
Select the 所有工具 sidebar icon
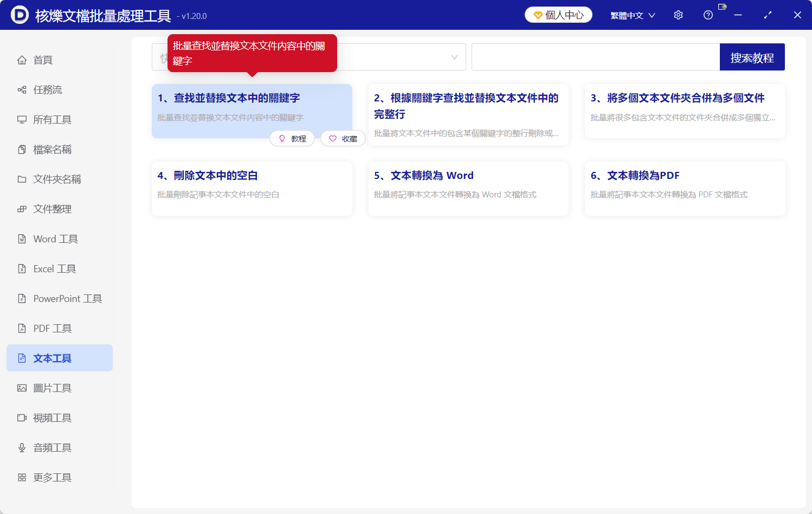[51, 119]
